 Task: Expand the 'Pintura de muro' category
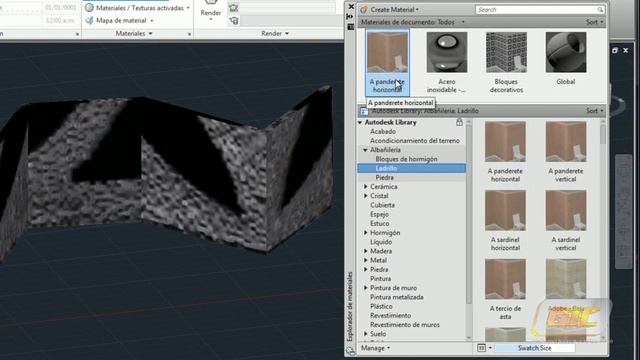point(365,288)
